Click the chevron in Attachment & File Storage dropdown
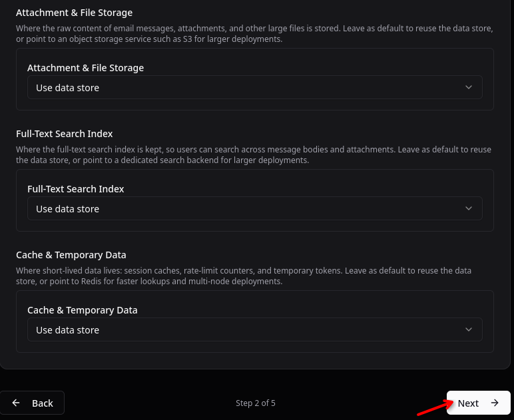Viewport: 514px width, 420px height. pos(469,87)
